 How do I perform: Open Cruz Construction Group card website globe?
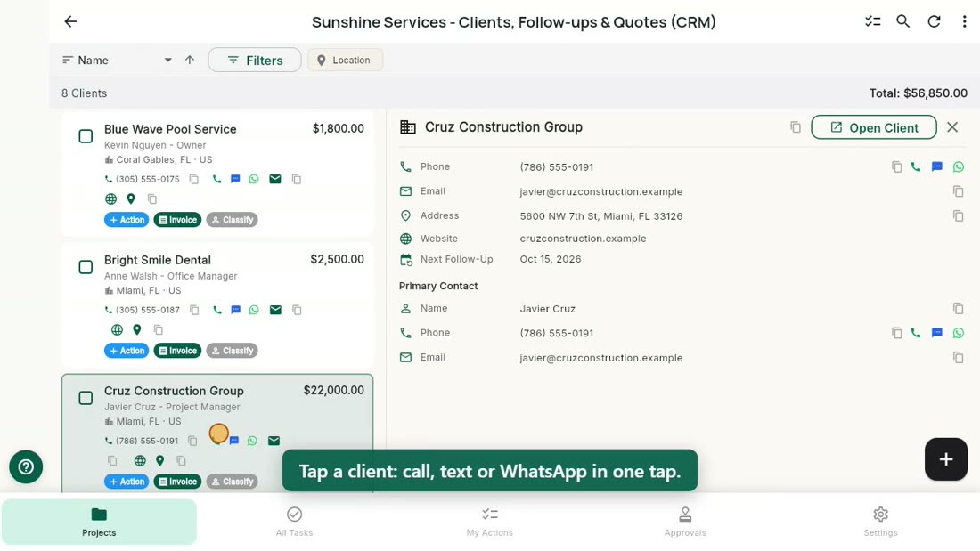[140, 460]
